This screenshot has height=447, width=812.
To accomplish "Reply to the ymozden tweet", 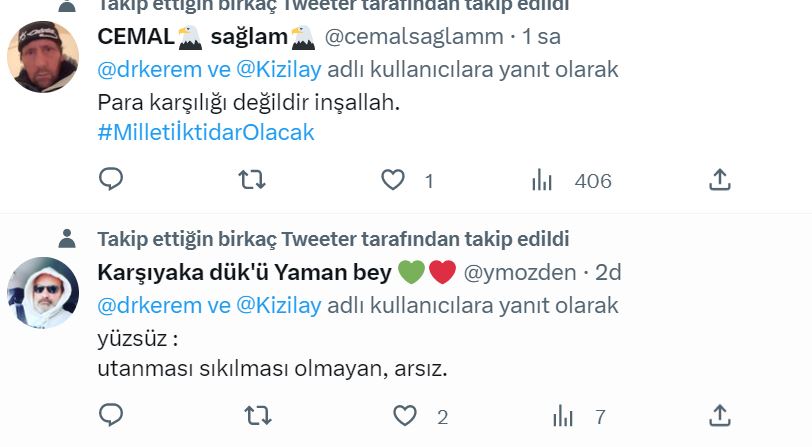I will pos(111,415).
